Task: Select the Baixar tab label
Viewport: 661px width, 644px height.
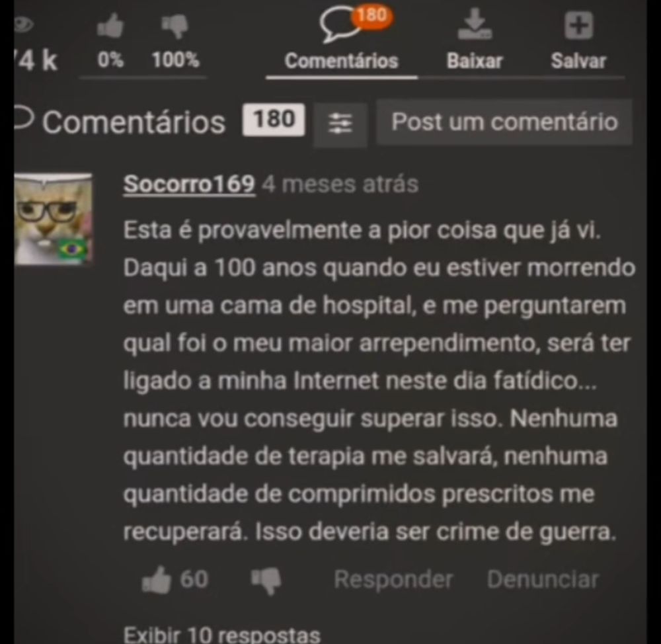Action: point(475,61)
